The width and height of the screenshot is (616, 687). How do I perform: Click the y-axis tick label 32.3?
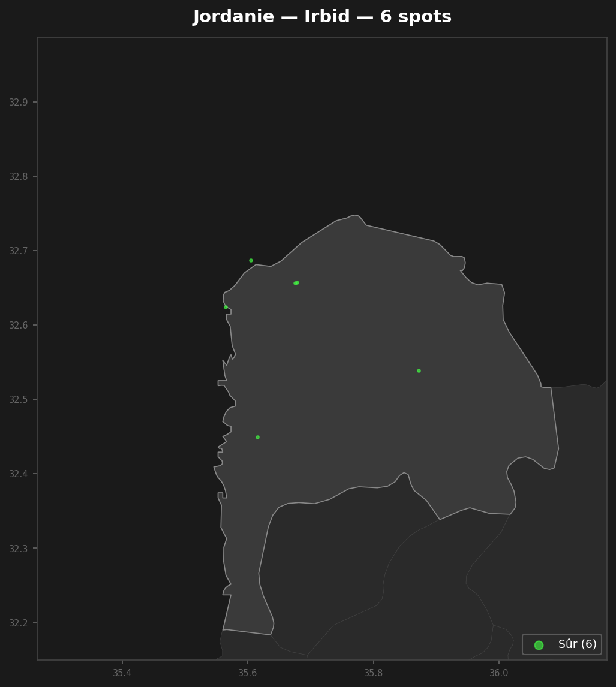18,549
